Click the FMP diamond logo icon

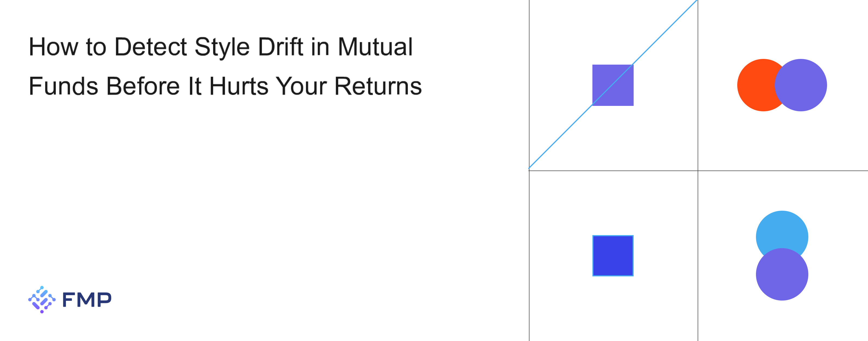(x=42, y=299)
